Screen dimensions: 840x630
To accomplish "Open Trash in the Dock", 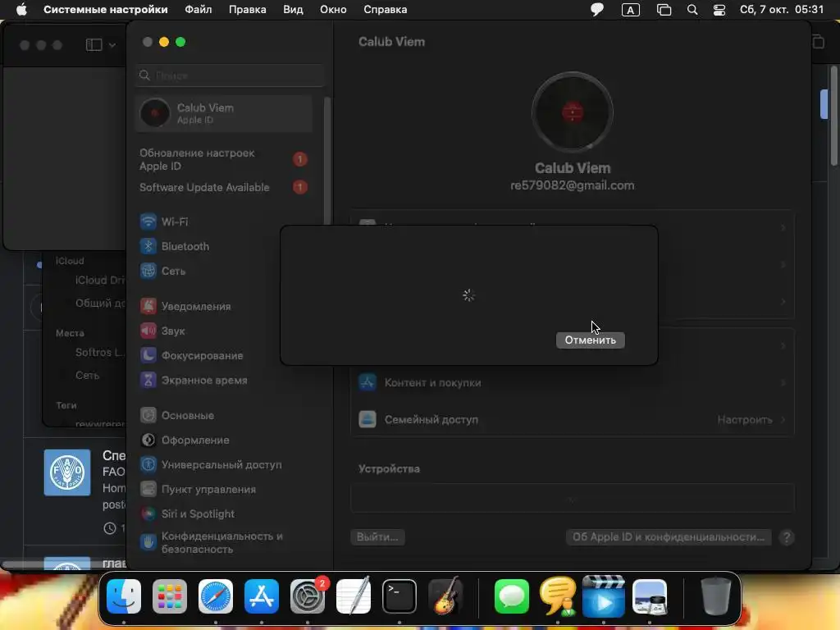I will (x=715, y=596).
